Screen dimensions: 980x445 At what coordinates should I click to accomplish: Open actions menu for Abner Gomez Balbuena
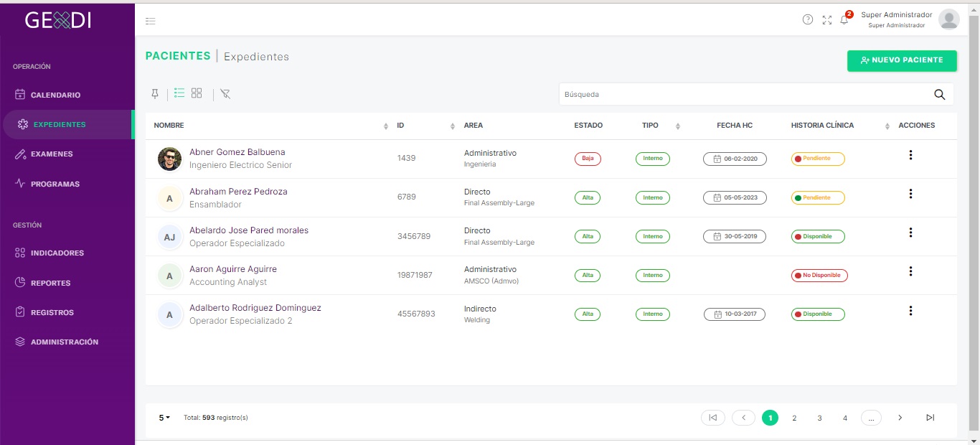click(910, 155)
